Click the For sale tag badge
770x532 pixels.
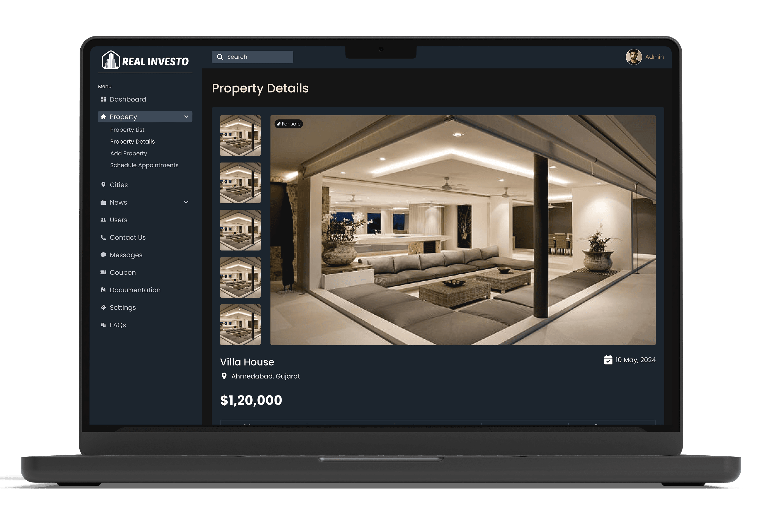[x=288, y=124]
